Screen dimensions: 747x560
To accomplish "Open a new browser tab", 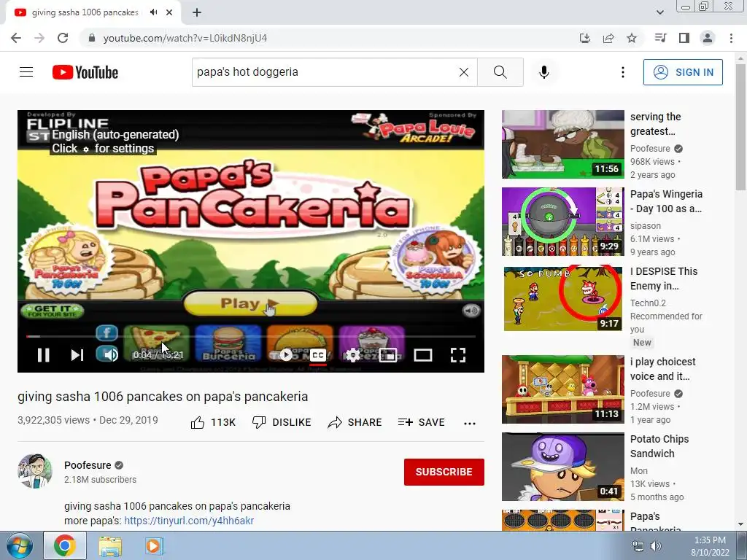I will tap(197, 12).
